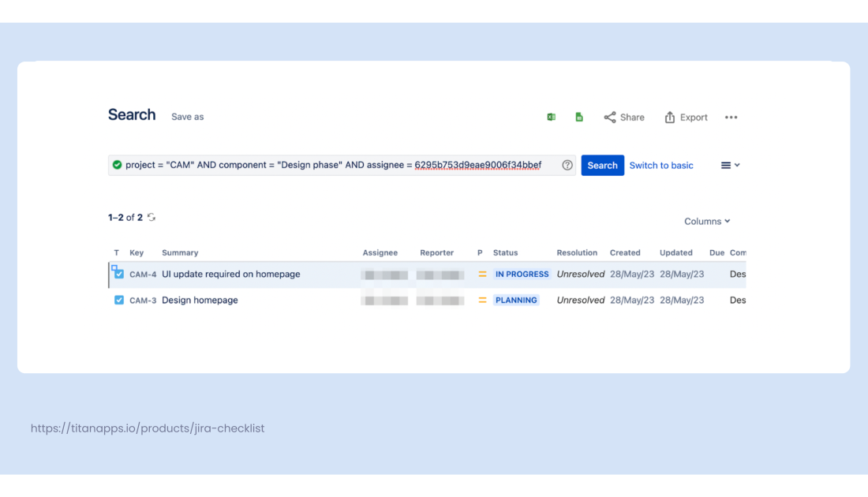Click CAM-3's task type icon
Viewport: 868px width, 497px height.
click(x=118, y=300)
